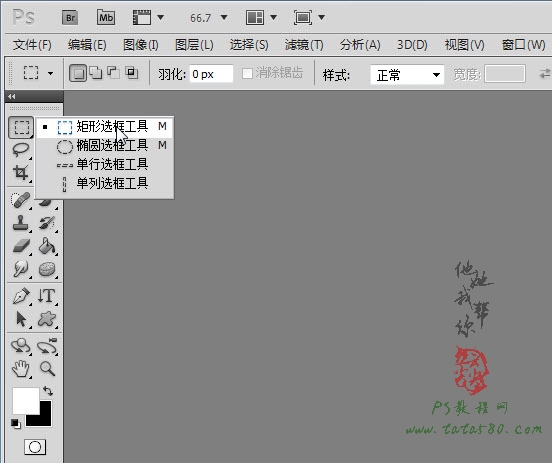552x463 pixels.
Task: Swap foreground and background colors
Action: (48, 391)
